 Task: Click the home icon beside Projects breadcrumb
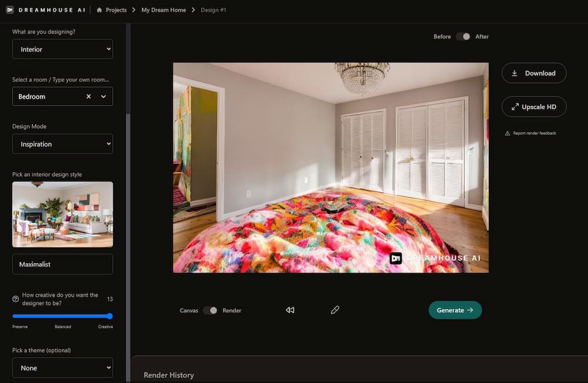coord(100,9)
